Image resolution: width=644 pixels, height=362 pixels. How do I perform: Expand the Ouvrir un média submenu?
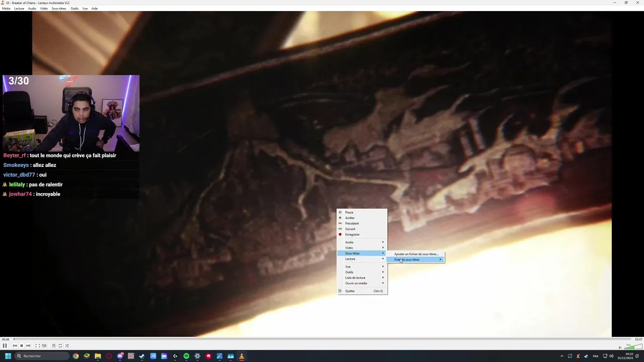(x=362, y=283)
